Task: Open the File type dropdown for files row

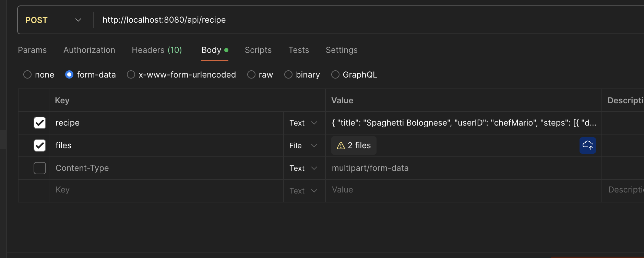Action: pyautogui.click(x=303, y=145)
